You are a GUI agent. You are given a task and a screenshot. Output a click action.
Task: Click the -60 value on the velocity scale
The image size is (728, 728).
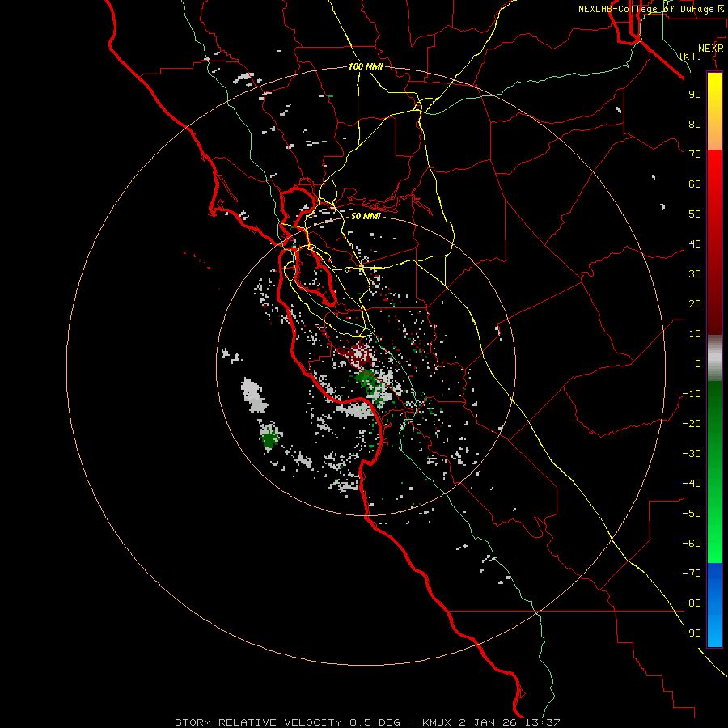[x=692, y=544]
